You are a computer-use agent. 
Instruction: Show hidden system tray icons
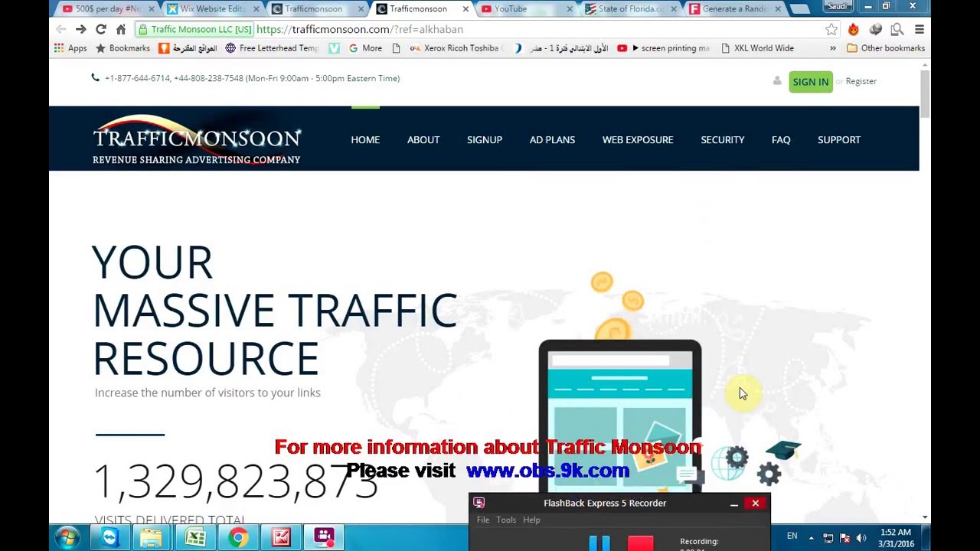click(x=811, y=538)
